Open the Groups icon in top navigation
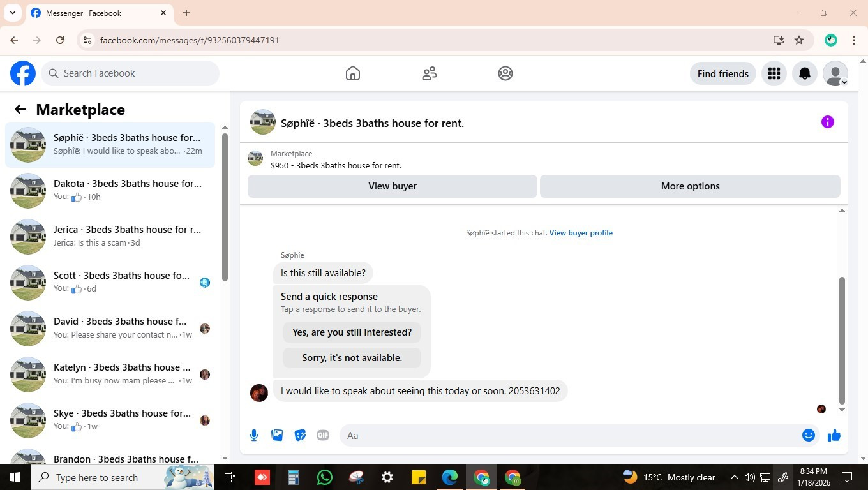This screenshot has height=490, width=868. (x=505, y=73)
